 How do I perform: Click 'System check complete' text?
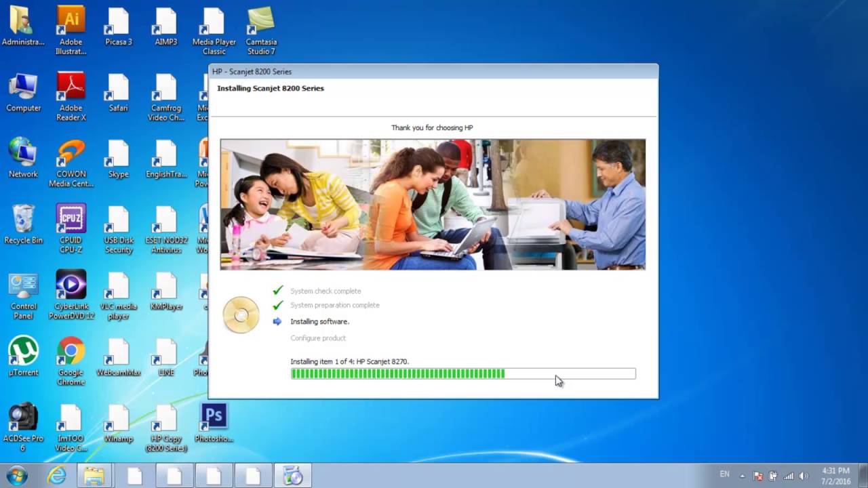coord(325,291)
